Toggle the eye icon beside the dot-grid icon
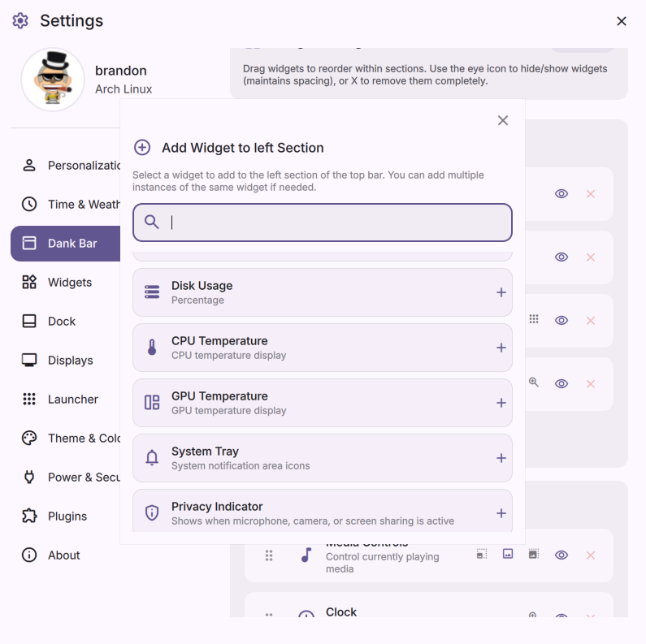This screenshot has height=644, width=646. (x=561, y=320)
